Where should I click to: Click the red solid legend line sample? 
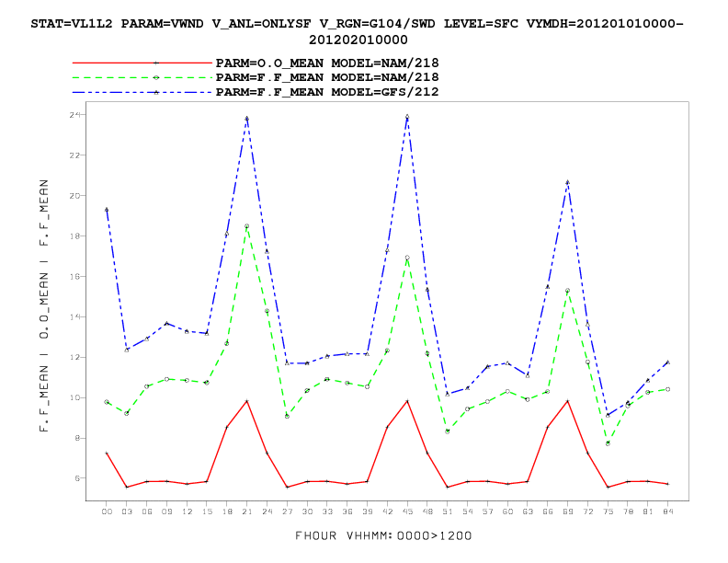pos(142,63)
